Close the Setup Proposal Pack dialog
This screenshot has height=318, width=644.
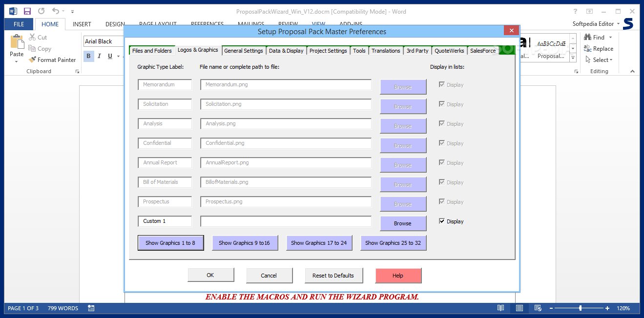pos(511,31)
